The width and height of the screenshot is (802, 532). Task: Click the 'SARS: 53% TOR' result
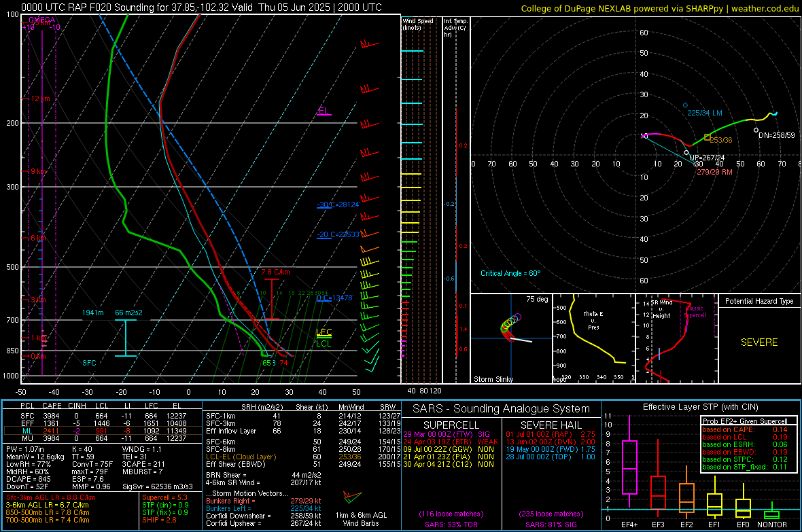[x=451, y=525]
